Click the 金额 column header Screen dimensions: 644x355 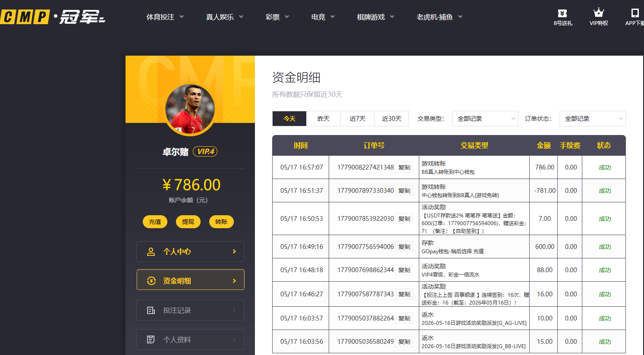click(x=544, y=145)
